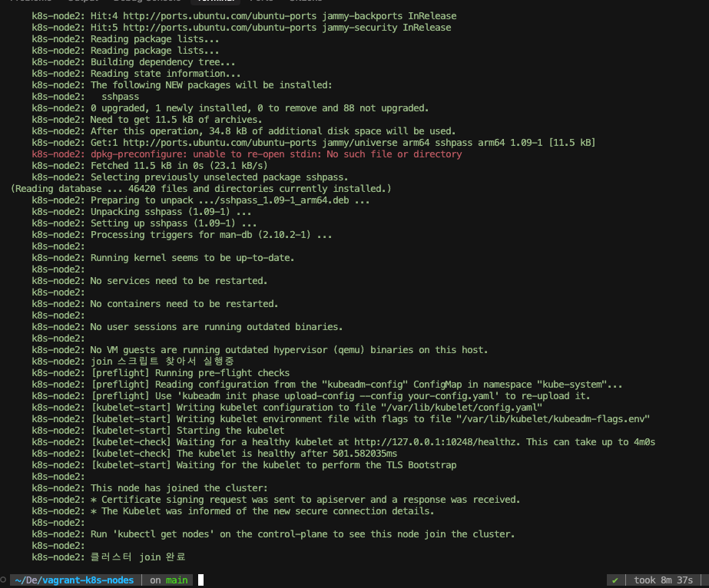Click the 'This node has joined the cluster:' line
This screenshot has width=709, height=588.
150,488
